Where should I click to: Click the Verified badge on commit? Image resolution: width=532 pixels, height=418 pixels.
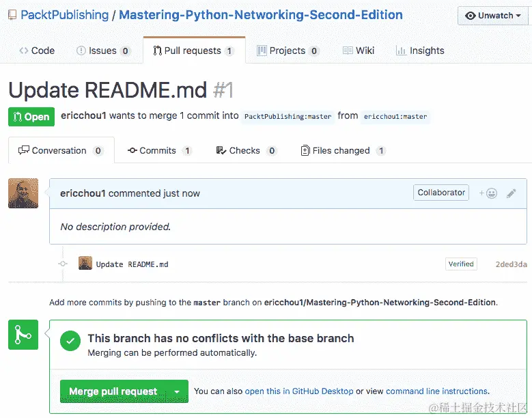click(x=461, y=264)
